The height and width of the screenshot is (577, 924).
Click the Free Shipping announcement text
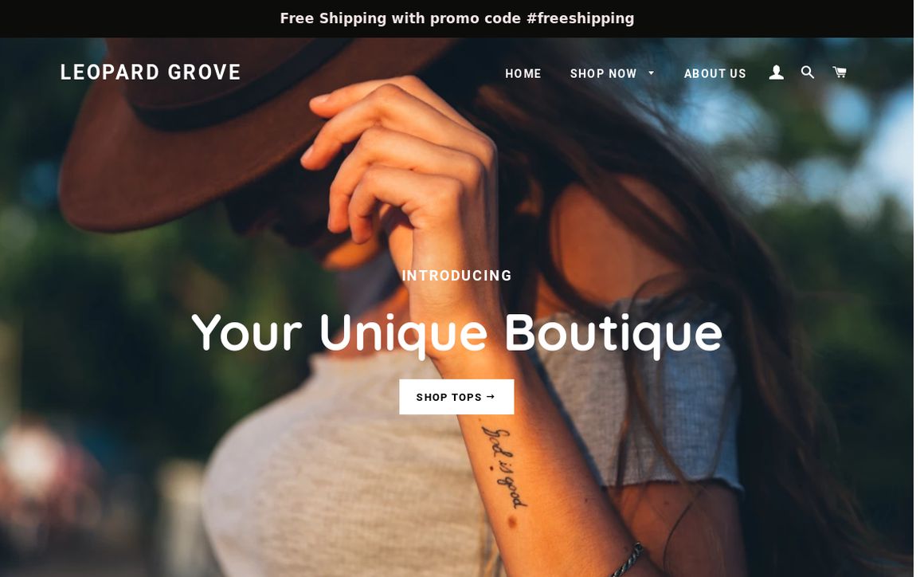(456, 18)
